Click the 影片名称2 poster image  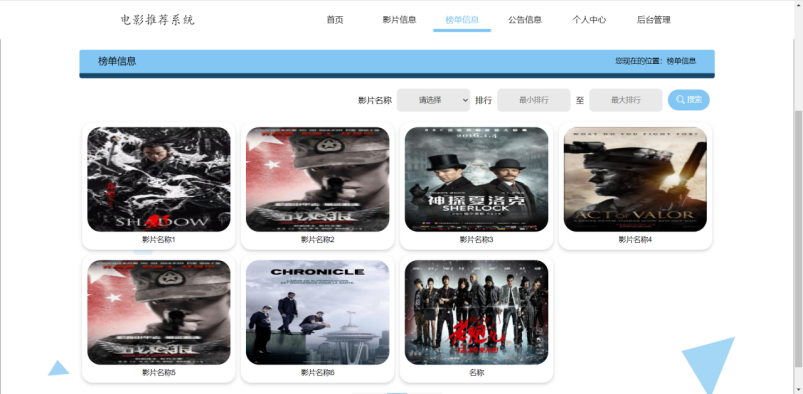pyautogui.click(x=318, y=179)
